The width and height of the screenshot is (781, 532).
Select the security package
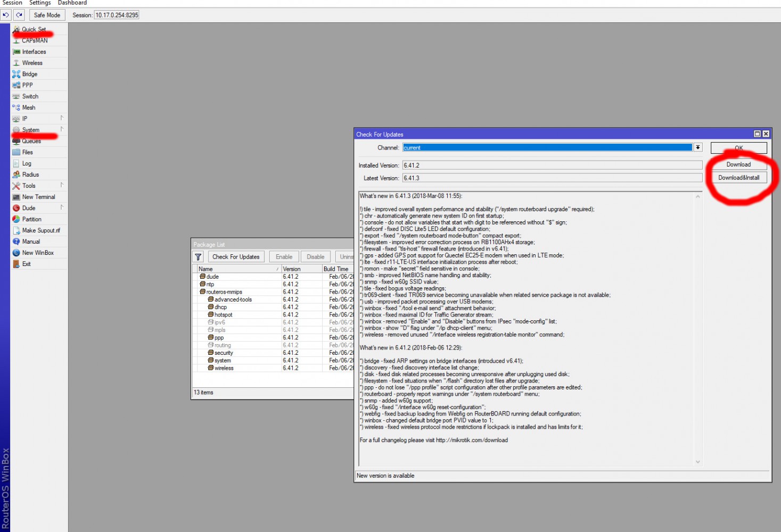coord(274,353)
